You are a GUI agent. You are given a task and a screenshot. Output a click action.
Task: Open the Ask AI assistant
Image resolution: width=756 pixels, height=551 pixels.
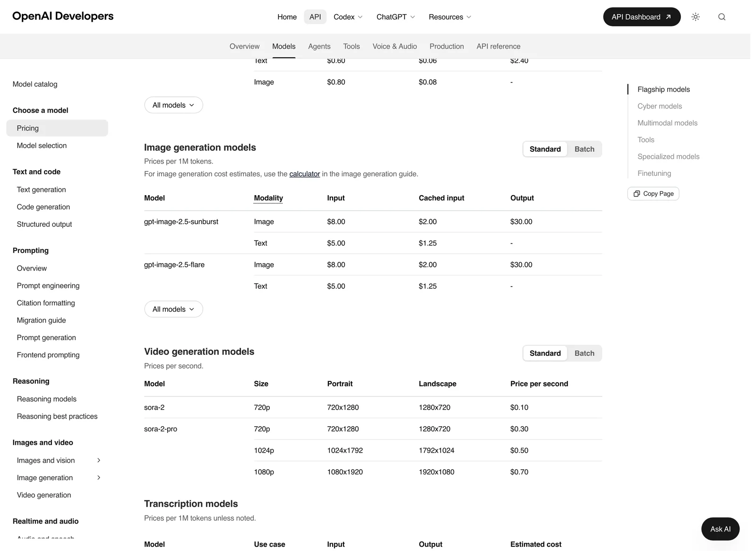point(720,529)
